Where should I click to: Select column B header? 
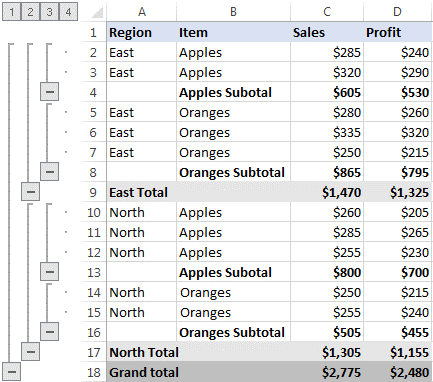tap(233, 12)
